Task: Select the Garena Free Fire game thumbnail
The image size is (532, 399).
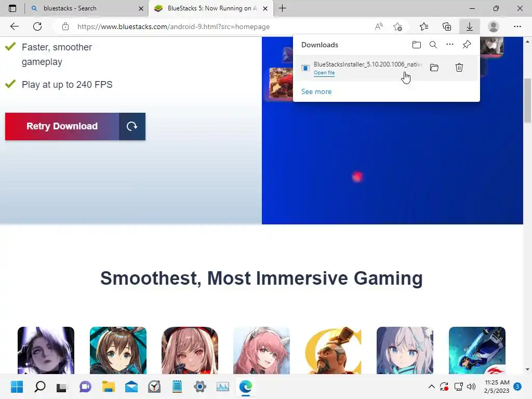Action: (477, 351)
